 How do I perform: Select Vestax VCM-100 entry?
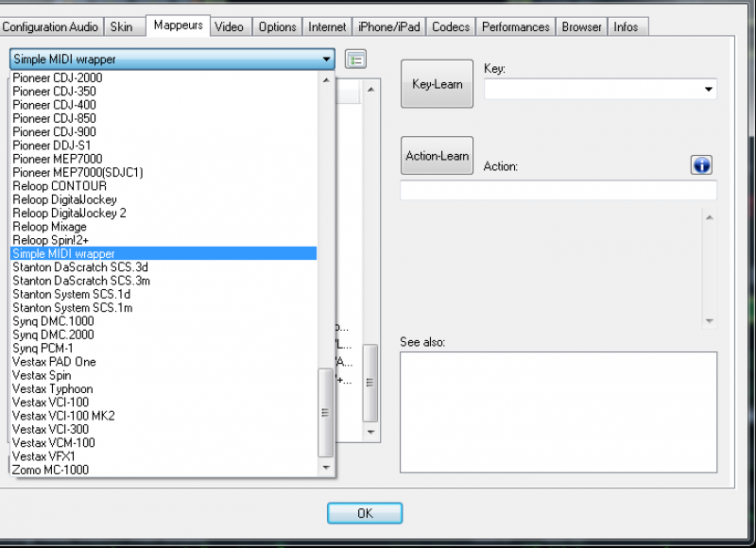(163, 442)
